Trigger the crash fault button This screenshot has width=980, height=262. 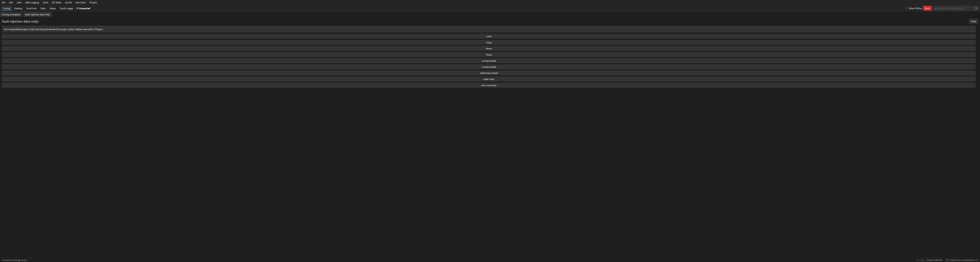click(488, 37)
